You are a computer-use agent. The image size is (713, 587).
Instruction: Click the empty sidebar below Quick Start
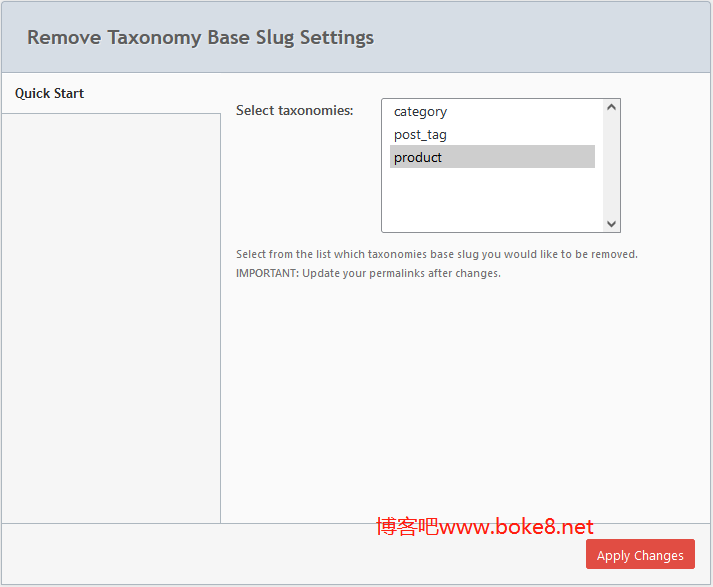coord(110,320)
